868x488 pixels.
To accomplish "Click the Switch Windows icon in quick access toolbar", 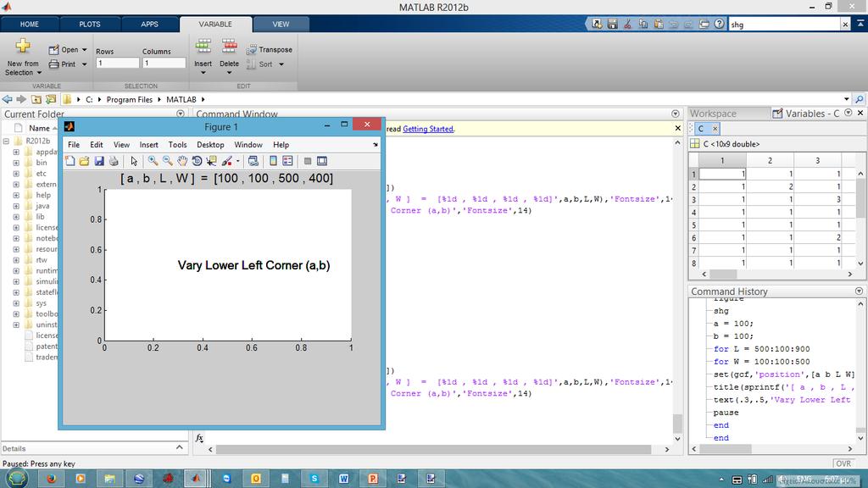I will pyautogui.click(x=704, y=24).
